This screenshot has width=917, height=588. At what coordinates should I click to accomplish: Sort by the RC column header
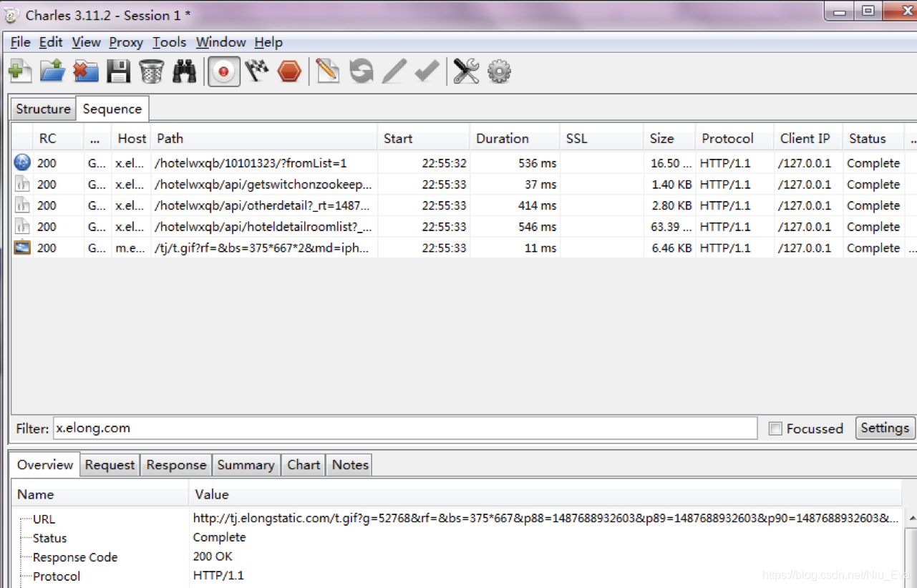click(x=59, y=138)
